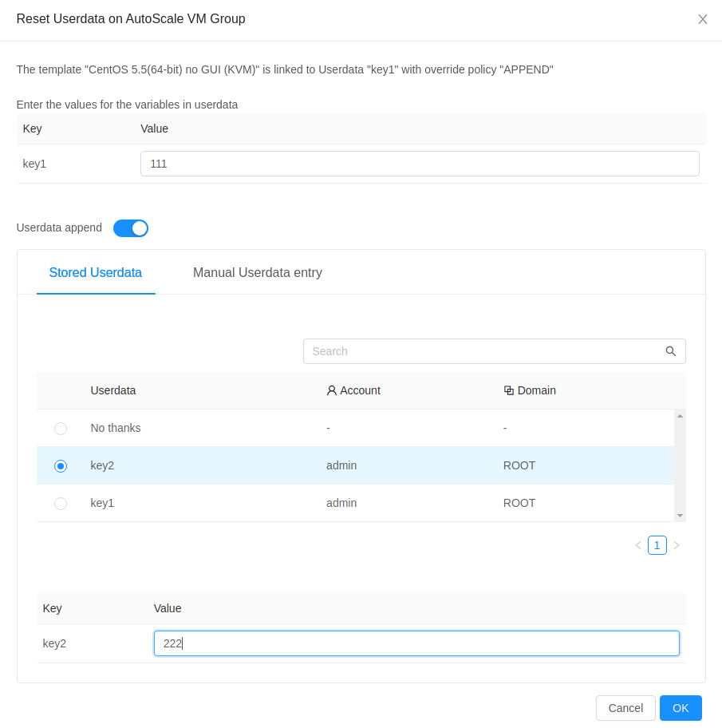
Task: Click the X to close the dialog
Action: click(x=703, y=19)
